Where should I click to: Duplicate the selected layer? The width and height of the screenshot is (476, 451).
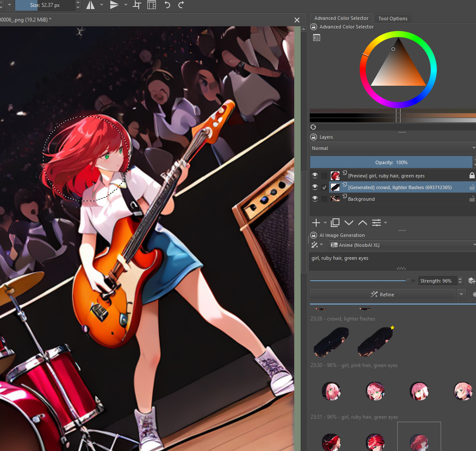[x=335, y=223]
